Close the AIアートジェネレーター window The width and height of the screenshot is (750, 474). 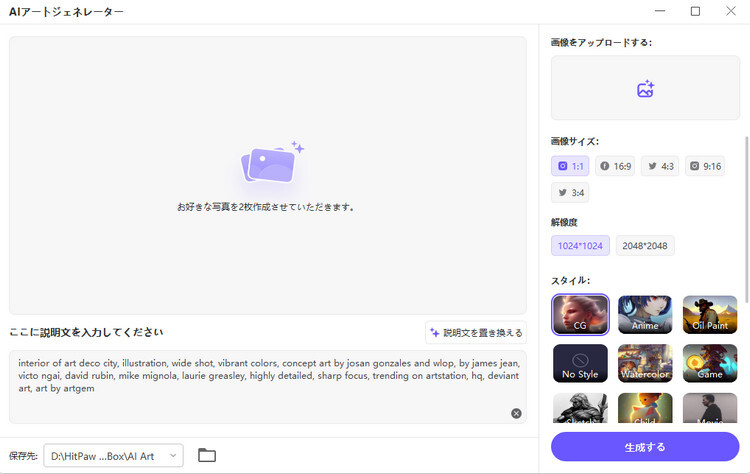(731, 11)
